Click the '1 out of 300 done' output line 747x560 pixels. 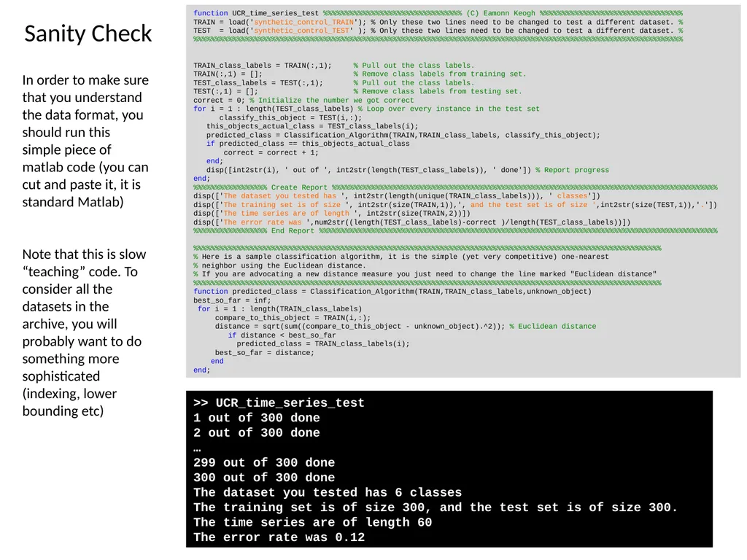pos(256,418)
